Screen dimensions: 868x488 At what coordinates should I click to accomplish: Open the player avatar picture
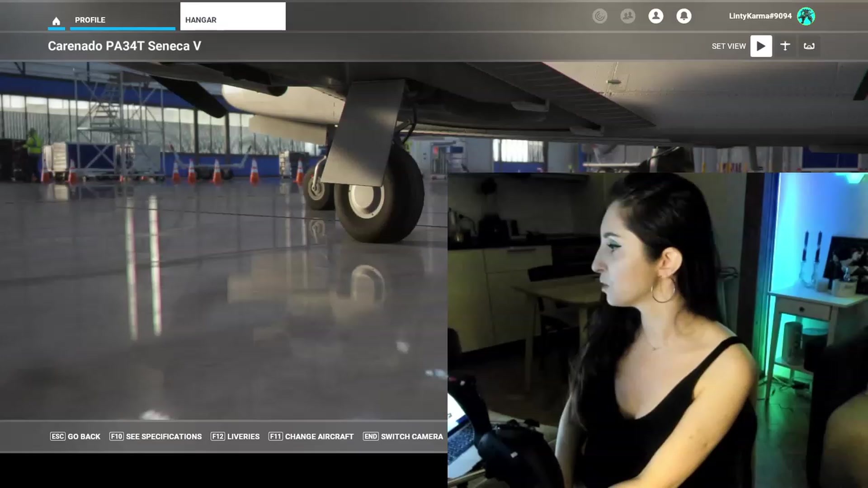coord(806,16)
